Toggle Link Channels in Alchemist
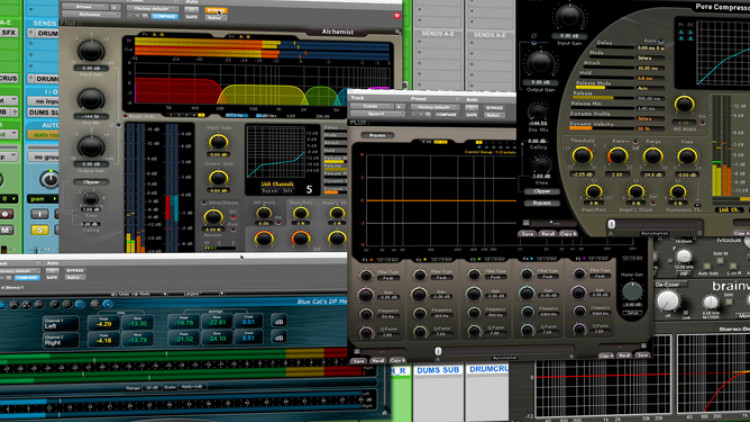Viewport: 750px width, 422px height. click(277, 184)
